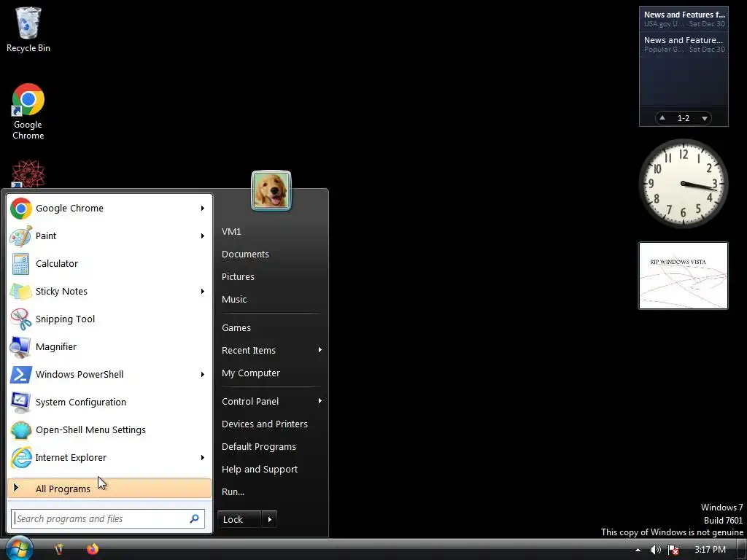Open Firefox from the taskbar

click(x=93, y=549)
